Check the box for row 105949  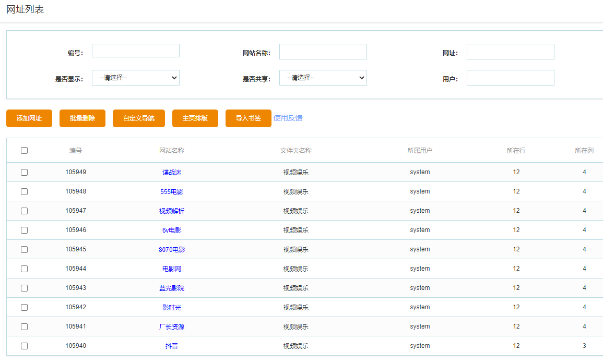tap(24, 173)
